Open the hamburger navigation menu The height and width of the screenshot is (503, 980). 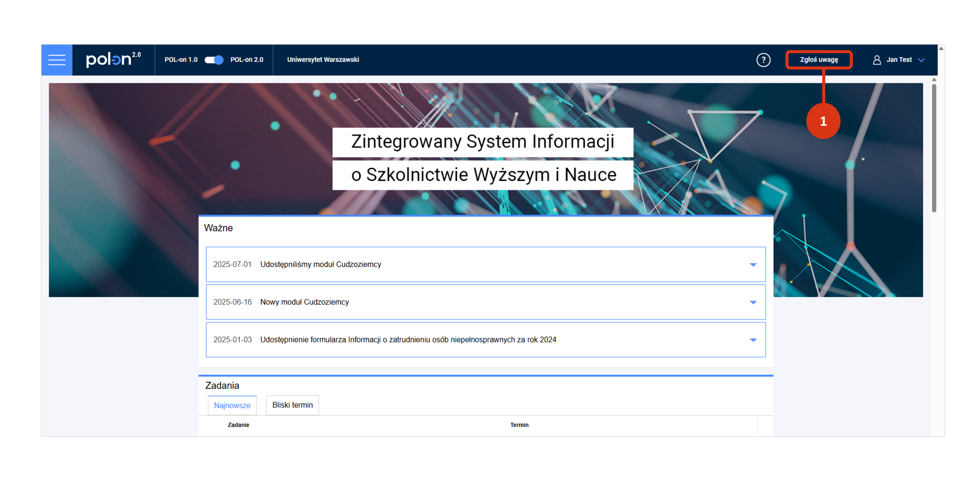point(57,60)
